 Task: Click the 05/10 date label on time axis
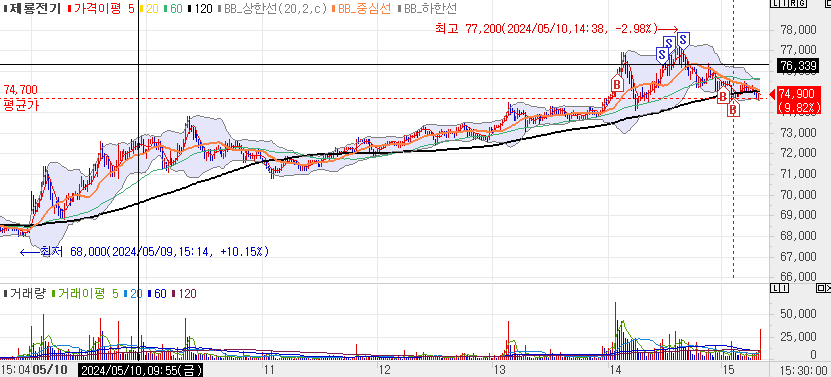[50, 370]
